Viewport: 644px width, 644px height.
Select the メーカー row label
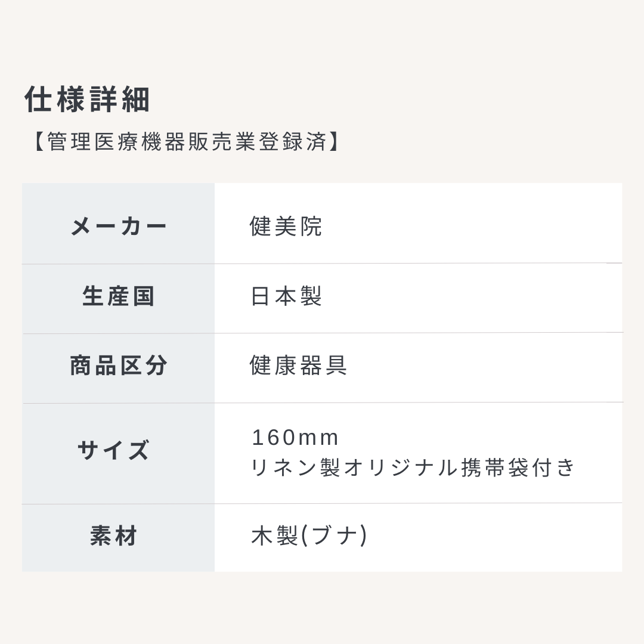pyautogui.click(x=119, y=227)
